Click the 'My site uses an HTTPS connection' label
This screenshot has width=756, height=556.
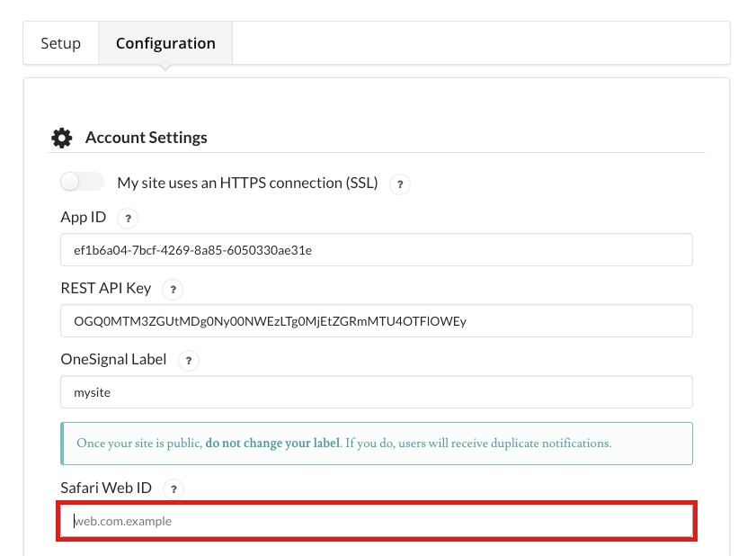(247, 183)
